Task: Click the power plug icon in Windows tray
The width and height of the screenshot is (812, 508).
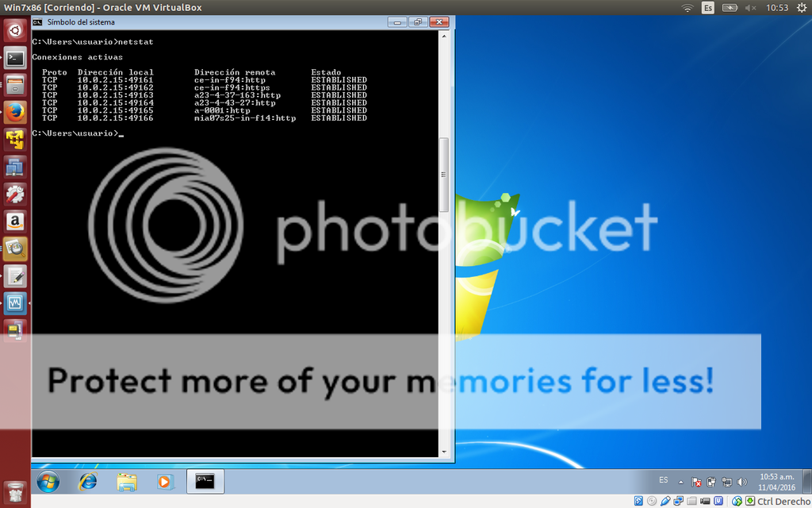Action: [711, 482]
